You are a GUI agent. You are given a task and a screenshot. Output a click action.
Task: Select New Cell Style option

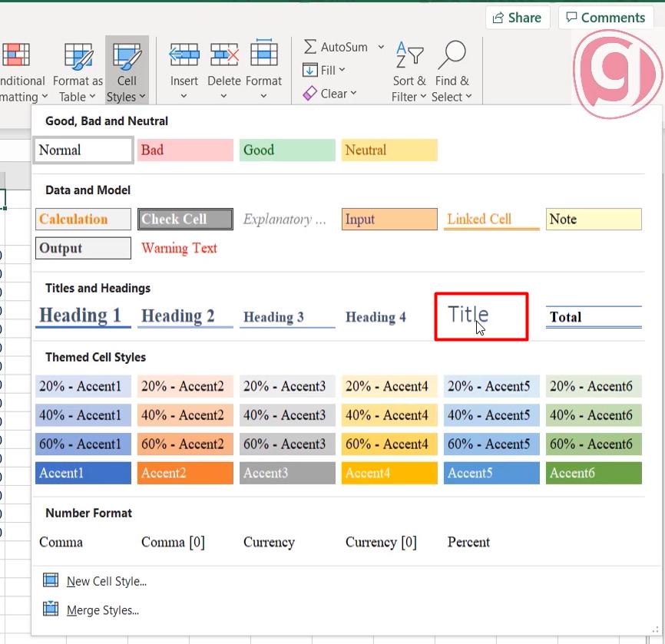coord(107,581)
